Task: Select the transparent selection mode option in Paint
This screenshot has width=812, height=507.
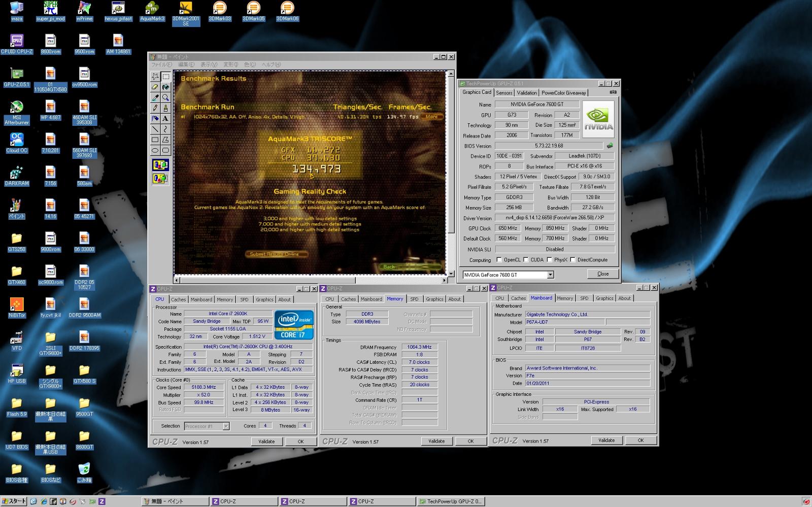Action: point(160,178)
